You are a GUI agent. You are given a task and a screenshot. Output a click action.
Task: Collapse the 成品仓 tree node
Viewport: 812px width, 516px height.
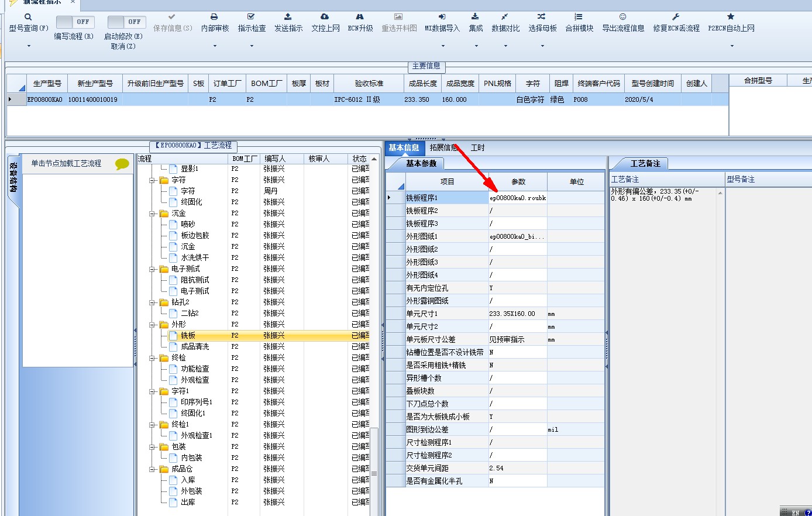152,469
